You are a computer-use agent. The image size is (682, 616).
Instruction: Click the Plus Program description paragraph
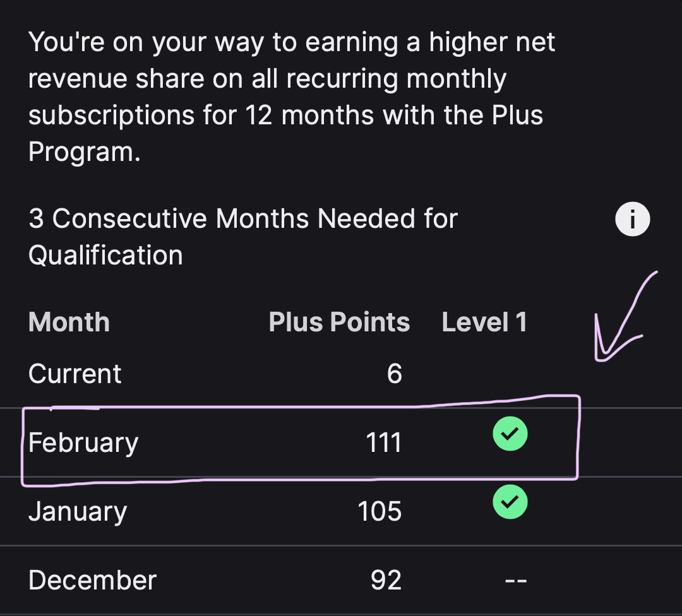click(290, 98)
